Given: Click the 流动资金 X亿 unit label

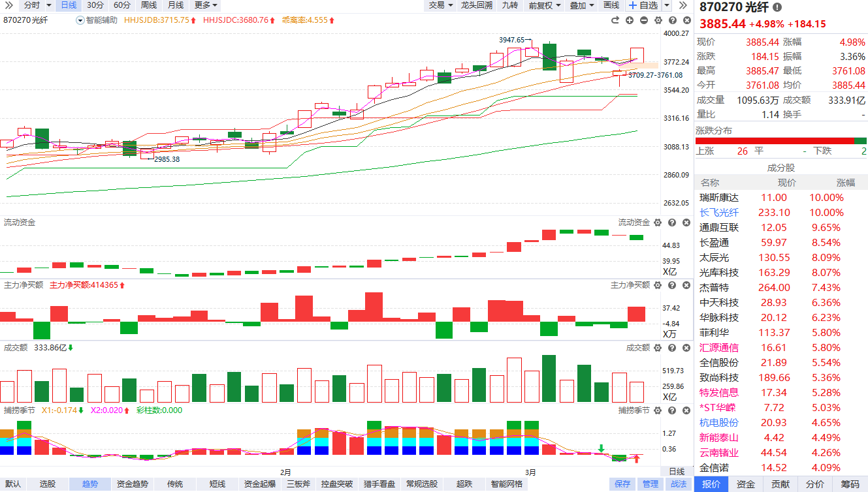Looking at the screenshot, I should pos(670,271).
